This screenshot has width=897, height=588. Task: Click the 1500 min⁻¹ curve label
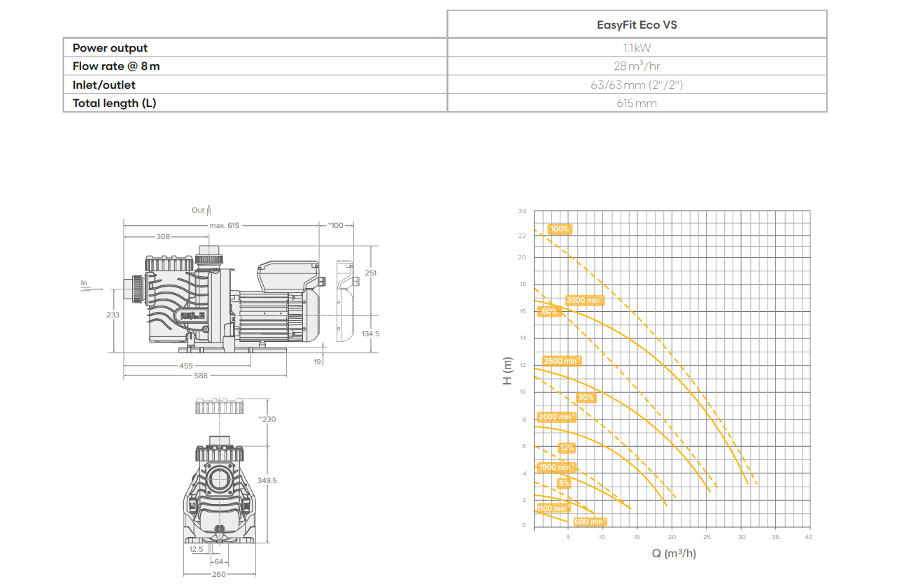tap(556, 467)
